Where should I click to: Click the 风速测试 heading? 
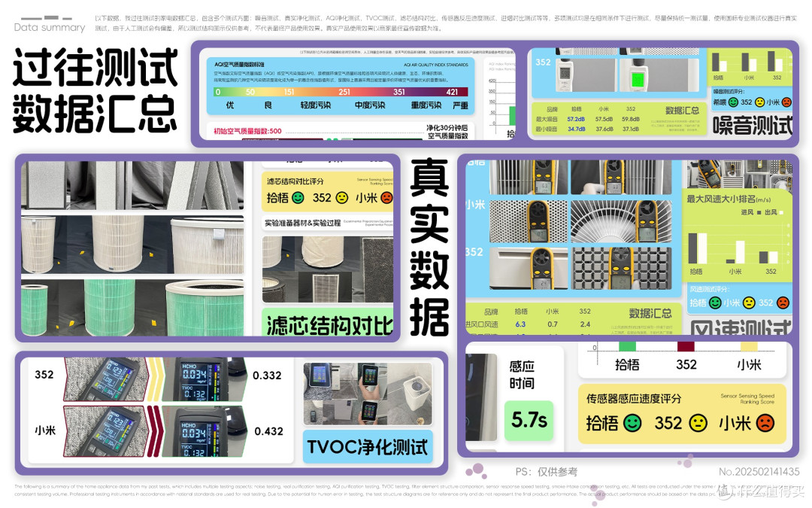tap(741, 327)
